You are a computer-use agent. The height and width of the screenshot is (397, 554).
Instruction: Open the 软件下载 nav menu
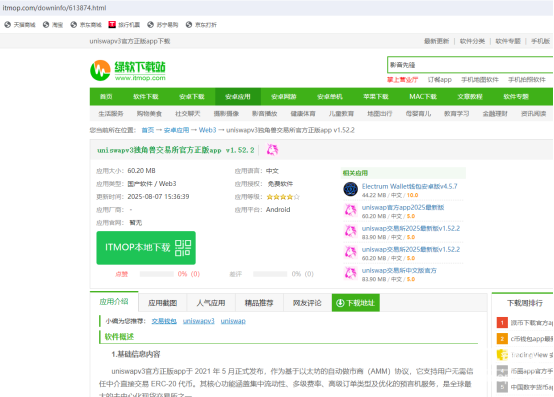coord(146,96)
